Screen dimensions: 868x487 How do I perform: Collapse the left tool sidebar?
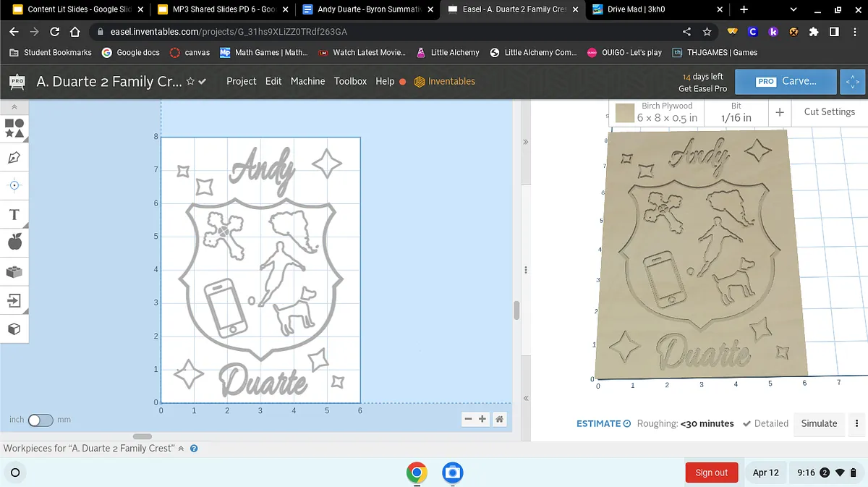[x=14, y=106]
